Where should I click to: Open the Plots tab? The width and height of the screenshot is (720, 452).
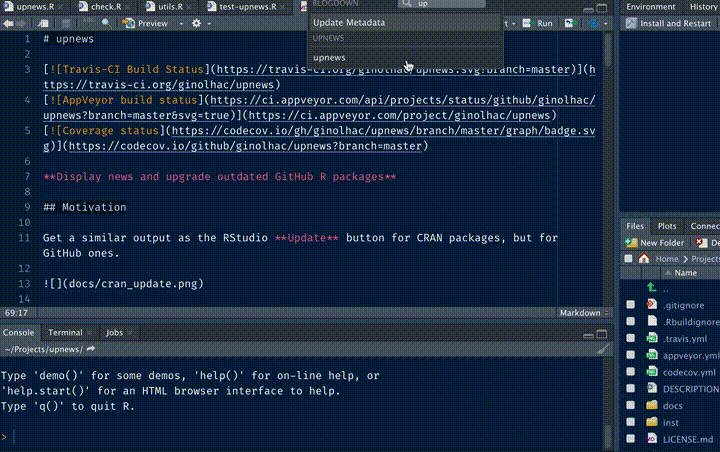[666, 226]
